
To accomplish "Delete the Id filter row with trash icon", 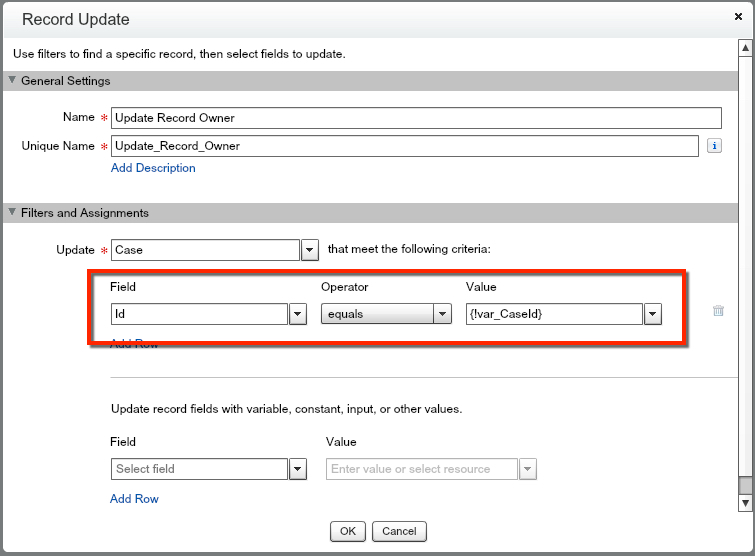I will click(x=718, y=311).
